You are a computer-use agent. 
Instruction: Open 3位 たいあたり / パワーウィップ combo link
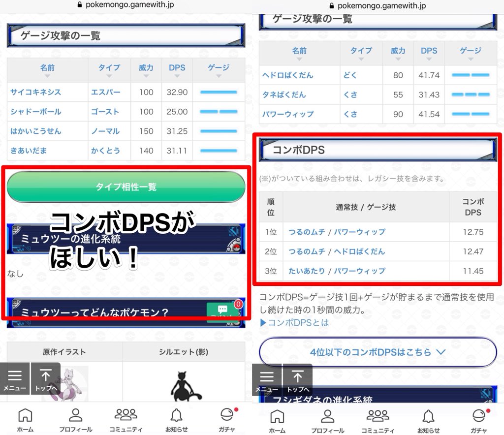click(337, 271)
